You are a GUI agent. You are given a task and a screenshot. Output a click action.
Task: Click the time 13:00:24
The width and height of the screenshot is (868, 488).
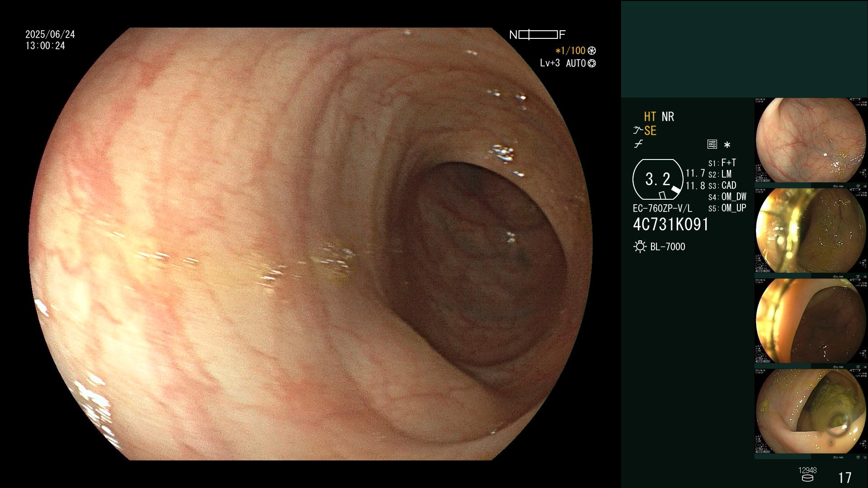[45, 46]
